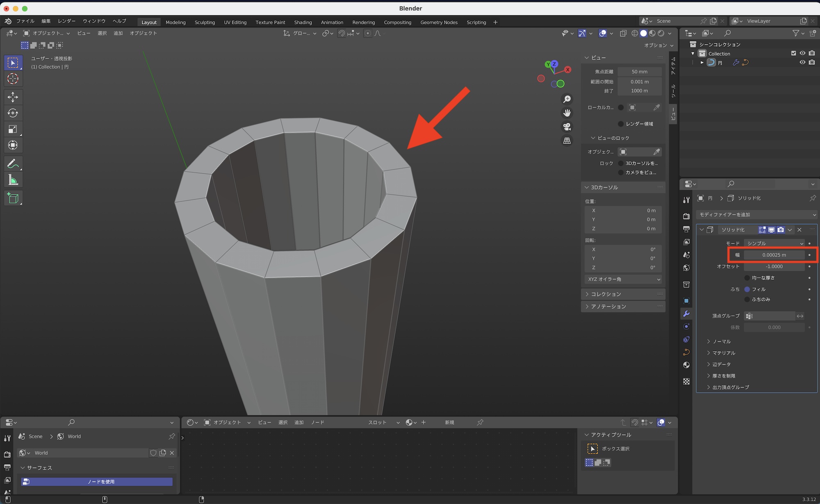
Task: Toggle camera view with the camera gizmo icon
Action: (x=567, y=127)
